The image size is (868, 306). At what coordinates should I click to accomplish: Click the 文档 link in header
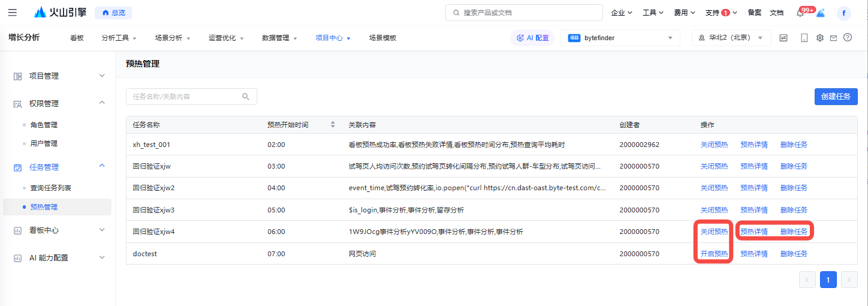click(x=776, y=13)
